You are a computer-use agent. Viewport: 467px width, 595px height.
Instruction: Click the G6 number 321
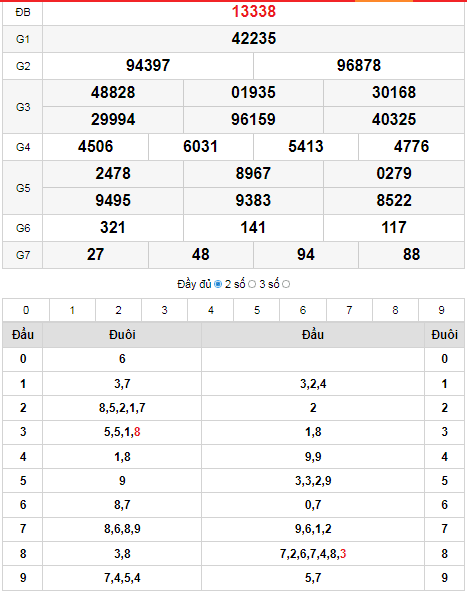(x=113, y=228)
